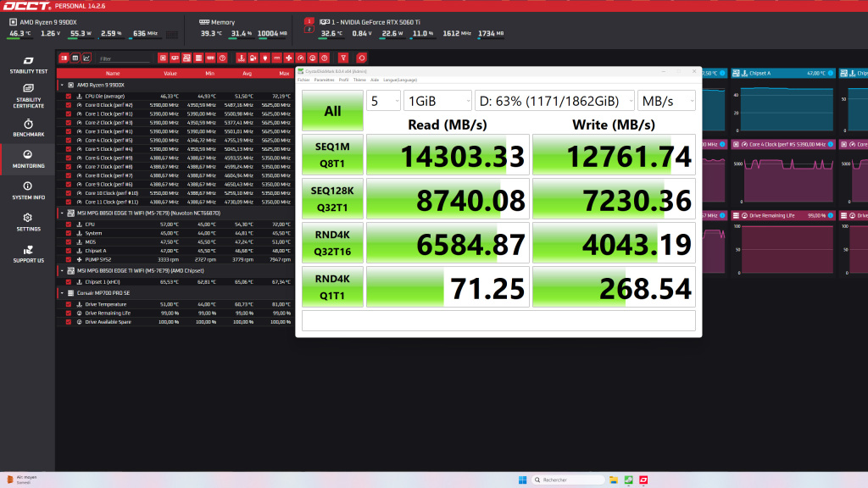Click info icon on Chipset A graph
The width and height of the screenshot is (868, 488).
point(831,73)
